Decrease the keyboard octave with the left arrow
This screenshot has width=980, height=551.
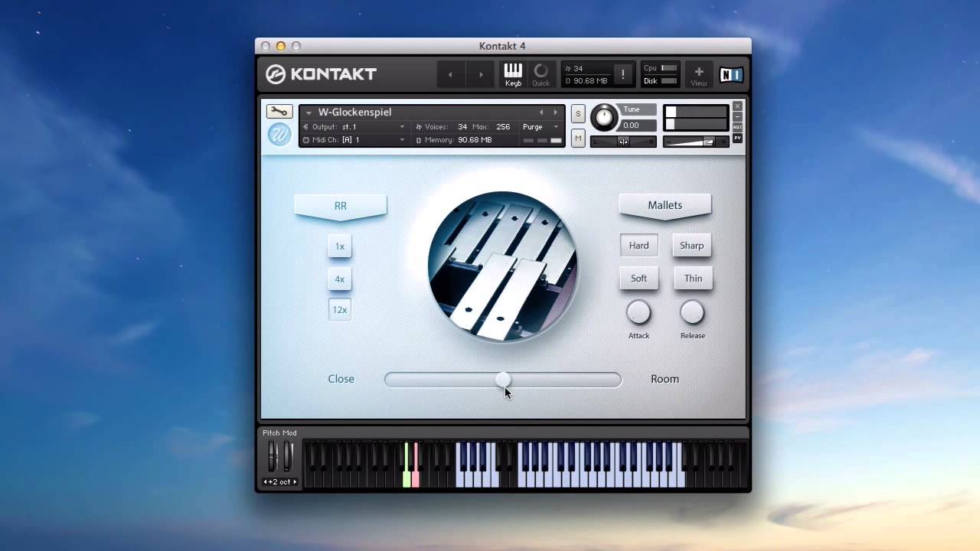[266, 482]
